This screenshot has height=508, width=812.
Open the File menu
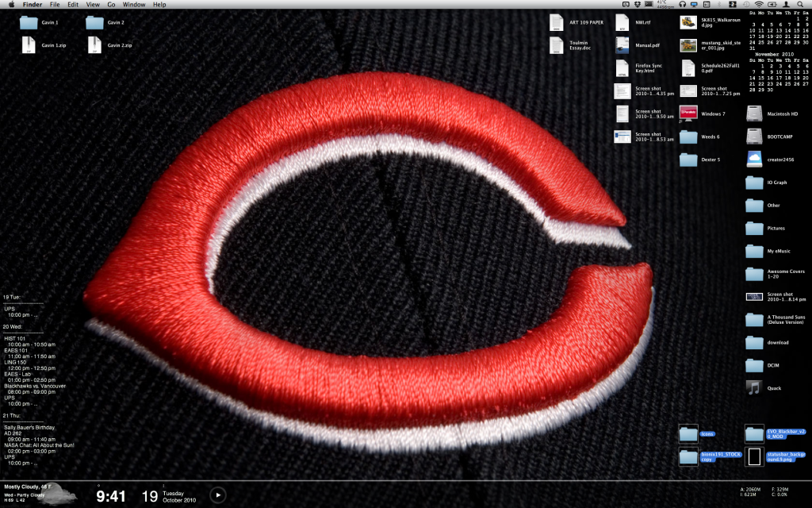[55, 4]
